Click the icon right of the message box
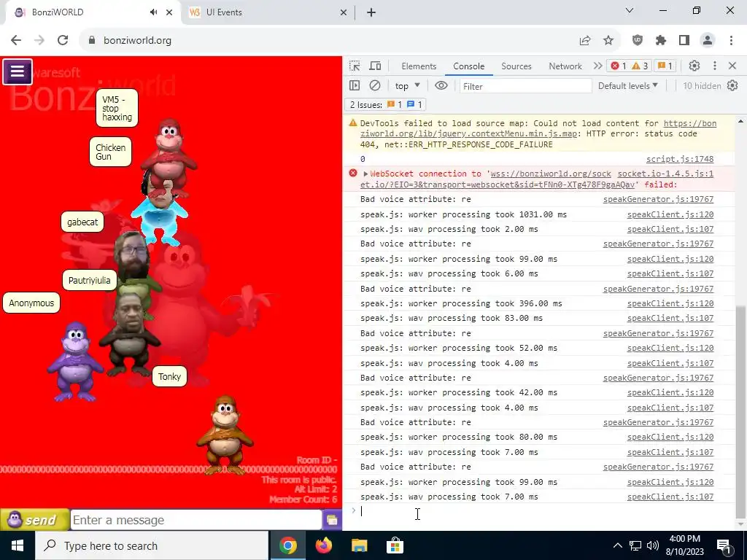The image size is (747, 560). [x=332, y=520]
